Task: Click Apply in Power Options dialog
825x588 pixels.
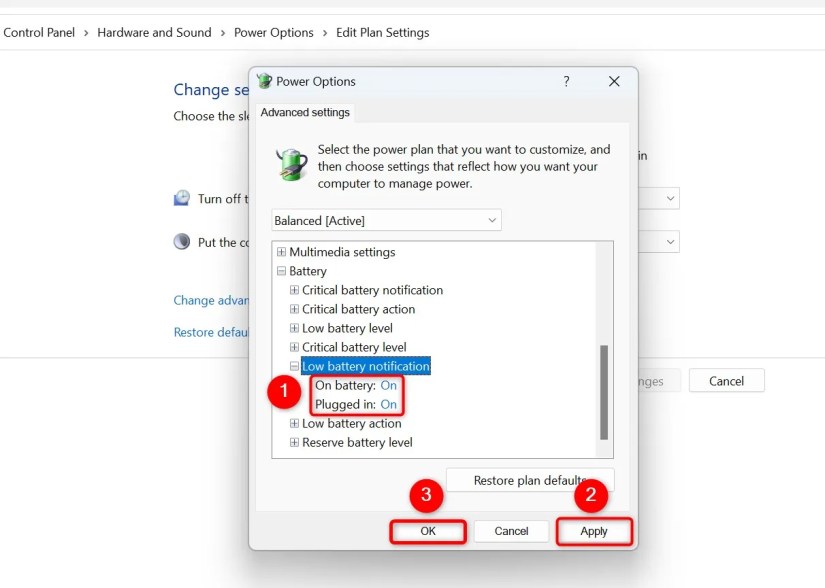Action: click(593, 531)
